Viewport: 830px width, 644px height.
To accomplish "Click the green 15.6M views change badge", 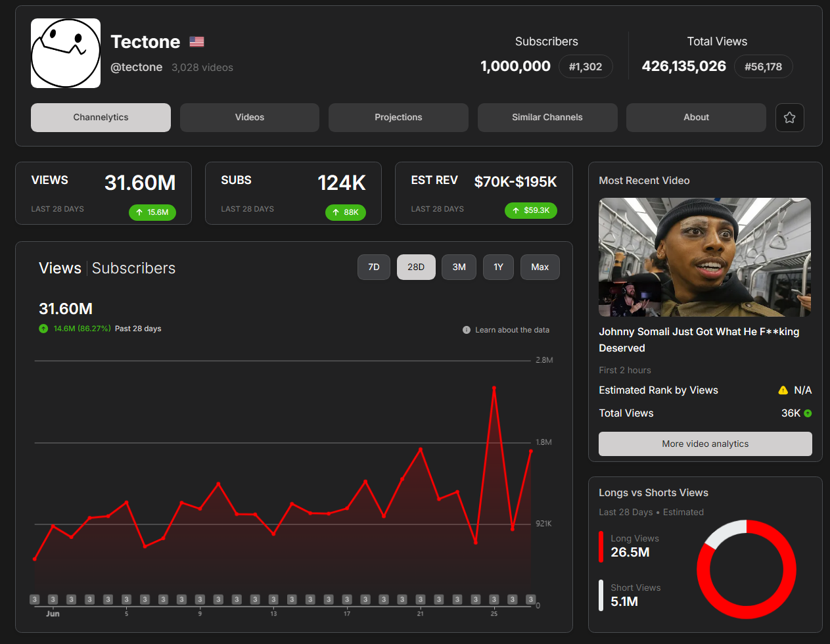I will pyautogui.click(x=152, y=212).
